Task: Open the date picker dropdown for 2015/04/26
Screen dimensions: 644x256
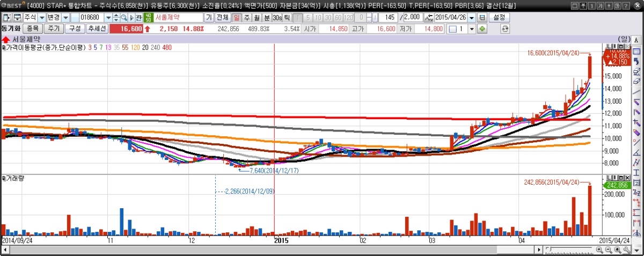Action: 472,17
